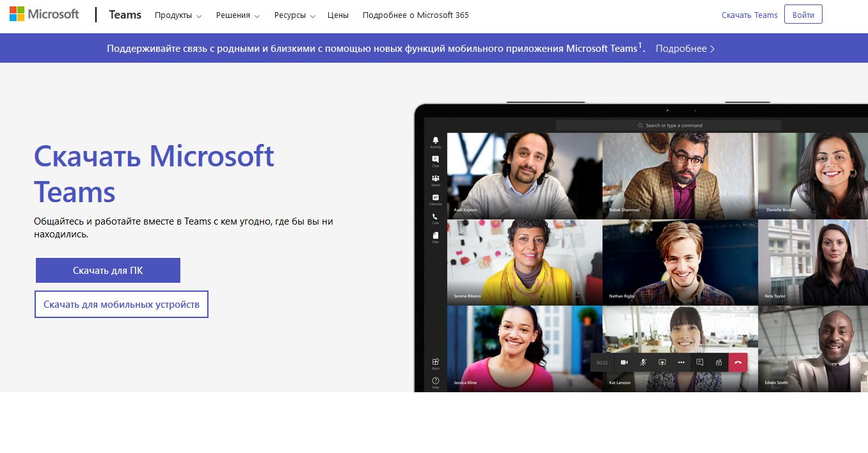Select the Chat icon in Teams sidebar
868x453 pixels.
pyautogui.click(x=436, y=160)
